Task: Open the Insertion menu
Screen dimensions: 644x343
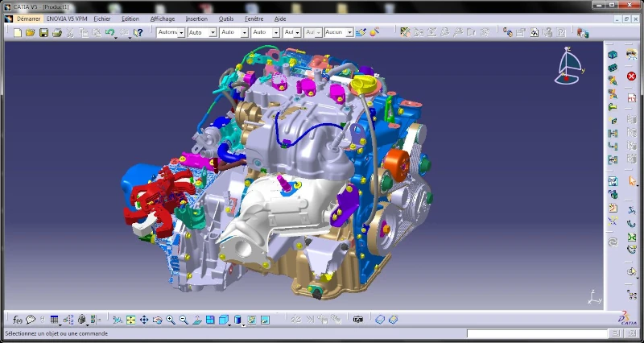Action: (x=196, y=18)
